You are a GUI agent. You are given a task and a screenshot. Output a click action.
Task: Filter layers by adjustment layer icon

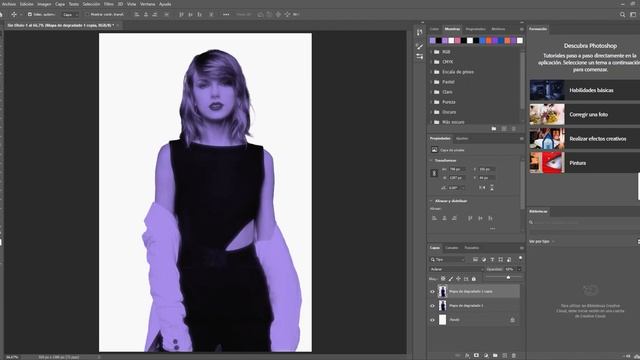(x=484, y=260)
